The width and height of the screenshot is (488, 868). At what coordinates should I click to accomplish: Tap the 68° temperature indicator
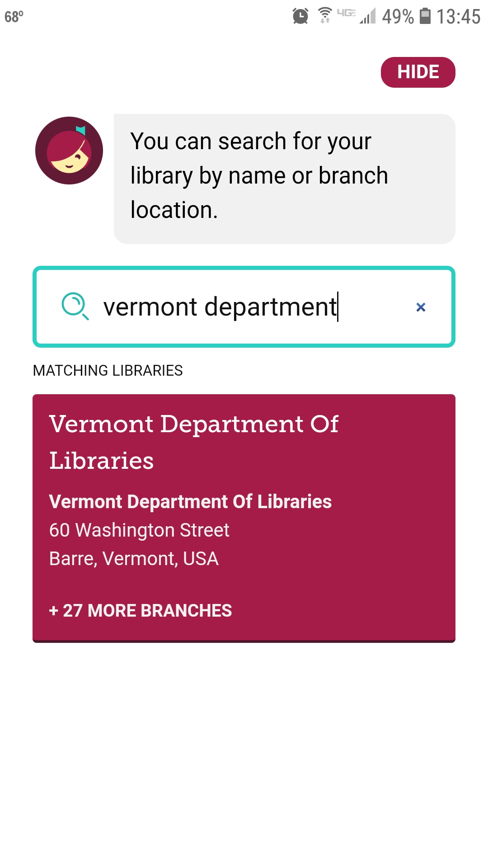(x=14, y=17)
